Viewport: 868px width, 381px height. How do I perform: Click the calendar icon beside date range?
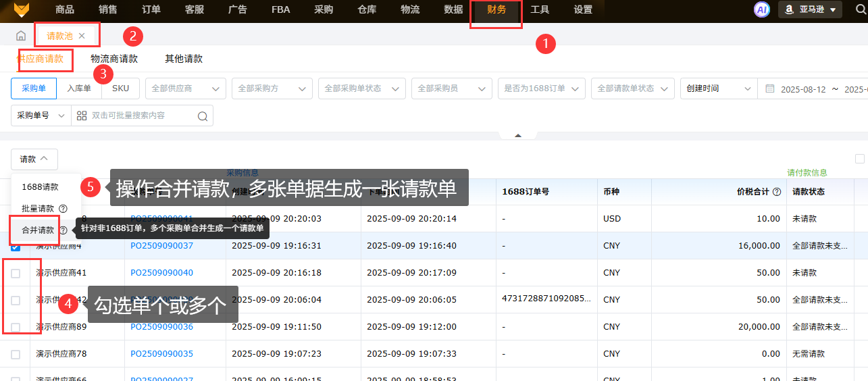point(770,88)
